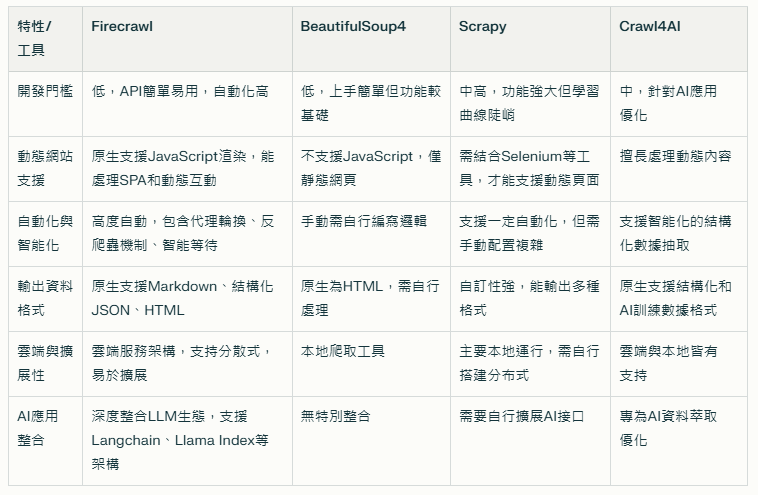This screenshot has width=758, height=495.
Task: Select the 輸出資料格式 row label
Action: [45, 298]
